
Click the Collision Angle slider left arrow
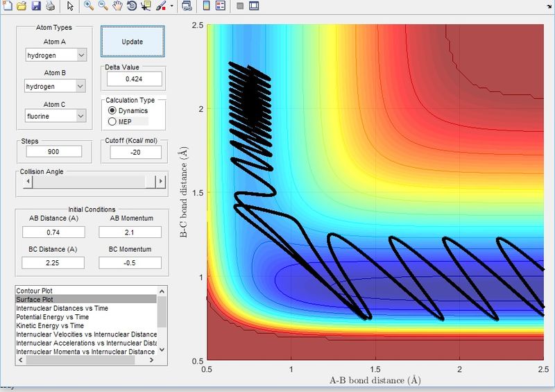(x=28, y=182)
